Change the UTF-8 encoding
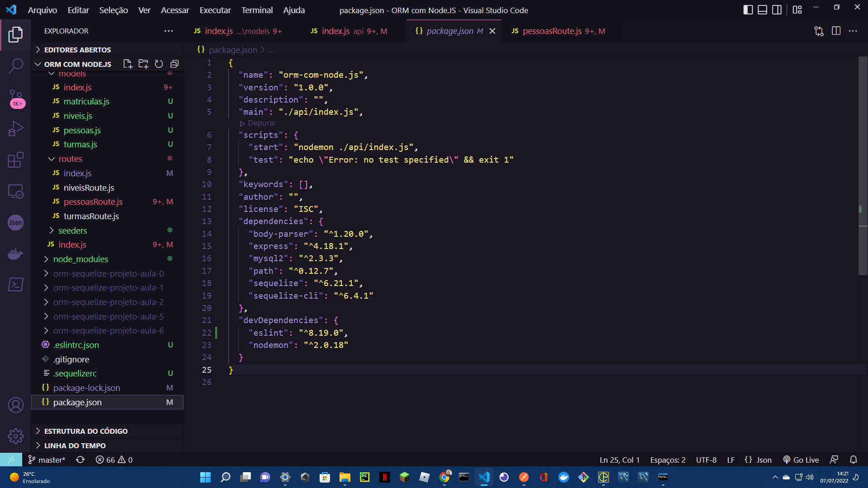 point(706,460)
